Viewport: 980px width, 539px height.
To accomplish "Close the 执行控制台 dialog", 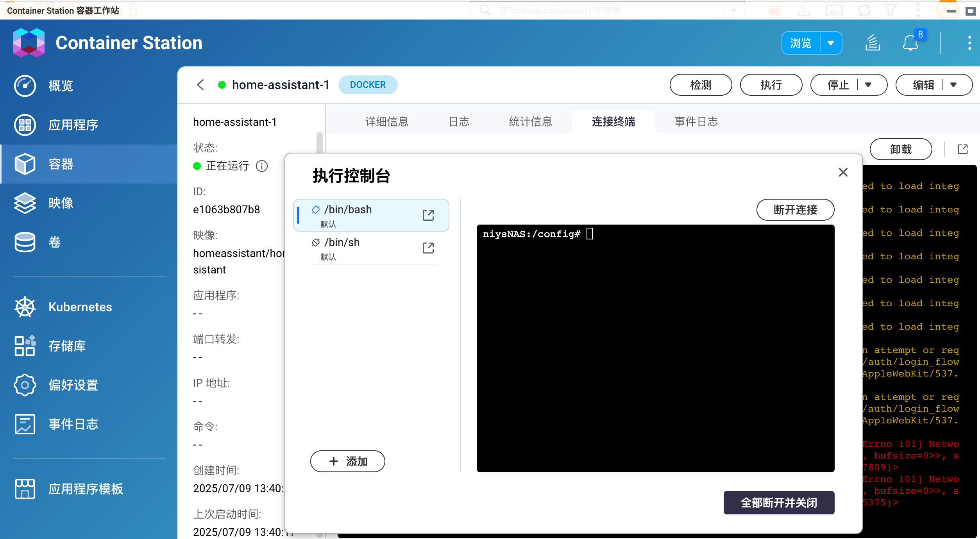I will pos(843,172).
